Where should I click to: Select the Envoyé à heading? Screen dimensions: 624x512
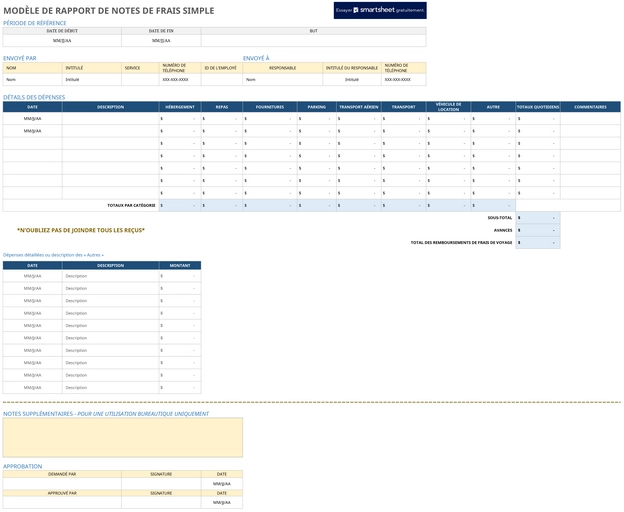pyautogui.click(x=256, y=58)
